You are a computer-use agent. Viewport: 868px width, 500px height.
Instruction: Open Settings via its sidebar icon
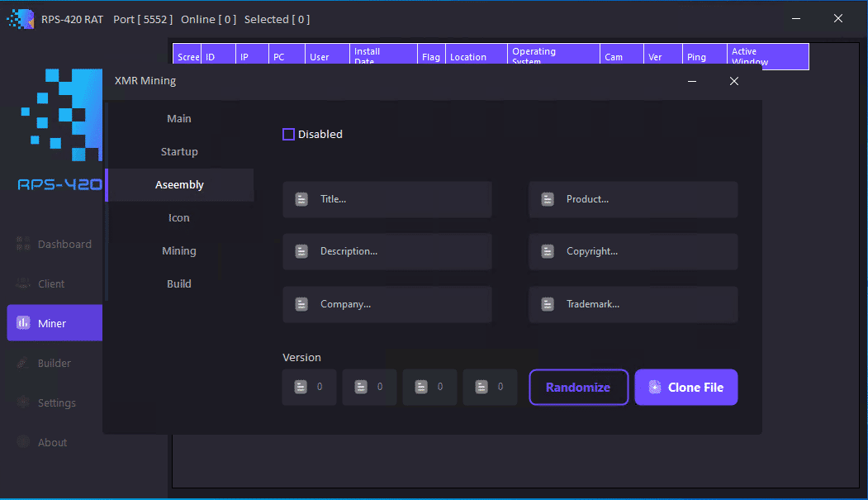click(x=23, y=402)
